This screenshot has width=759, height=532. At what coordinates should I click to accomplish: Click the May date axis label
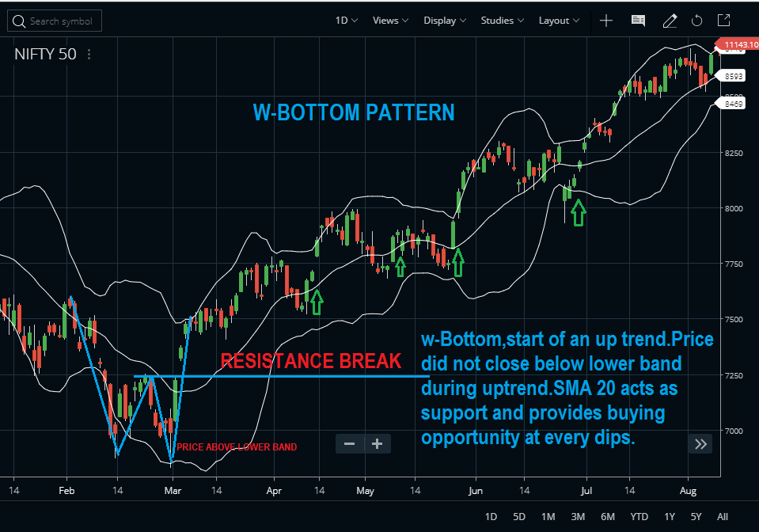point(365,490)
